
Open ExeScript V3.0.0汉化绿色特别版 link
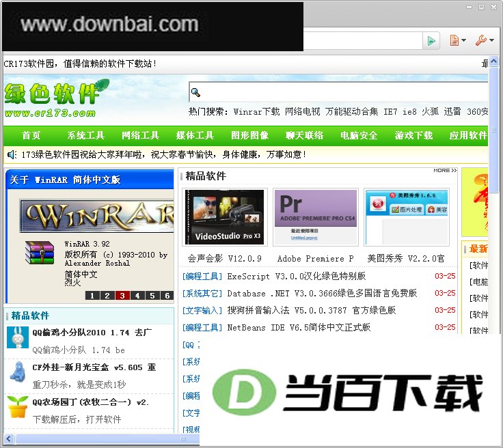[x=297, y=276]
